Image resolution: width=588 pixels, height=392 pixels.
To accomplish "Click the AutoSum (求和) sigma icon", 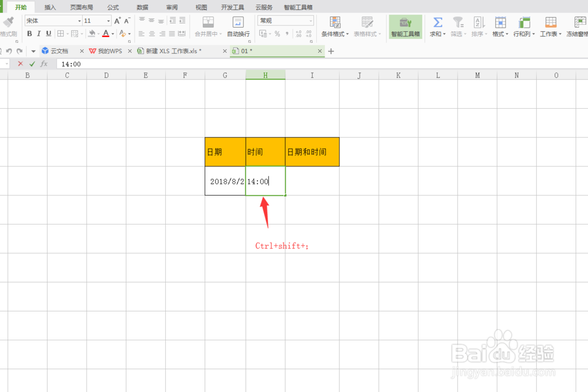I will tap(437, 22).
